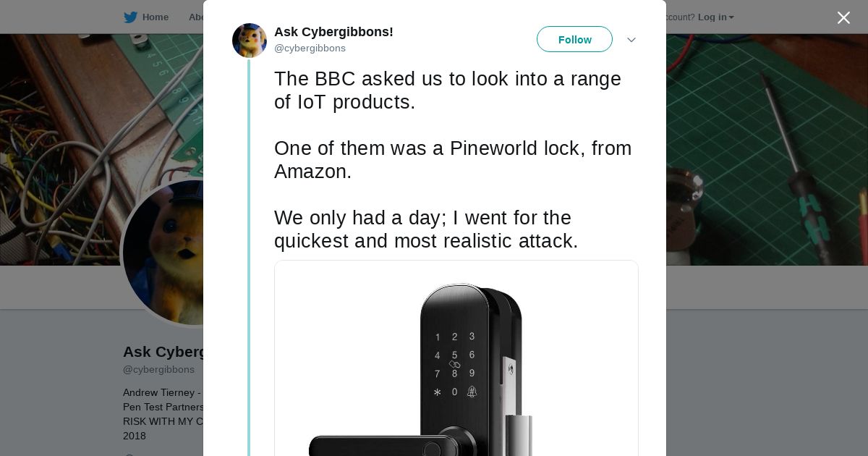Open the tweet author's small avatar

click(250, 41)
